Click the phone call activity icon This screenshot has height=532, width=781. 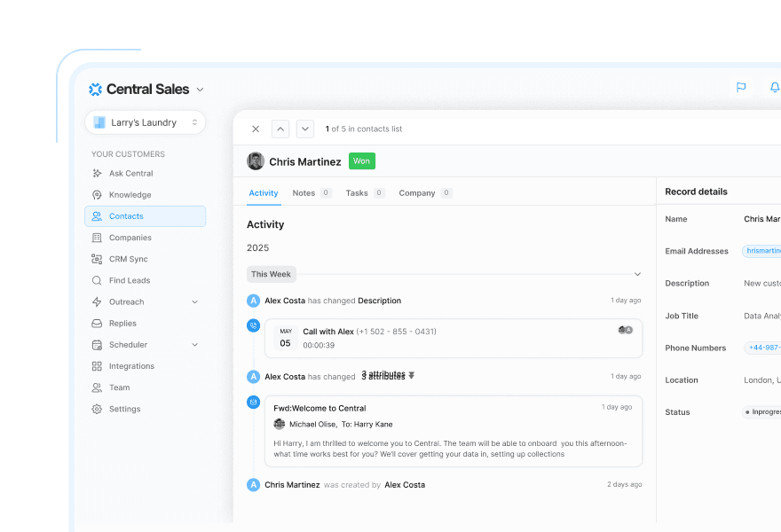click(x=254, y=325)
